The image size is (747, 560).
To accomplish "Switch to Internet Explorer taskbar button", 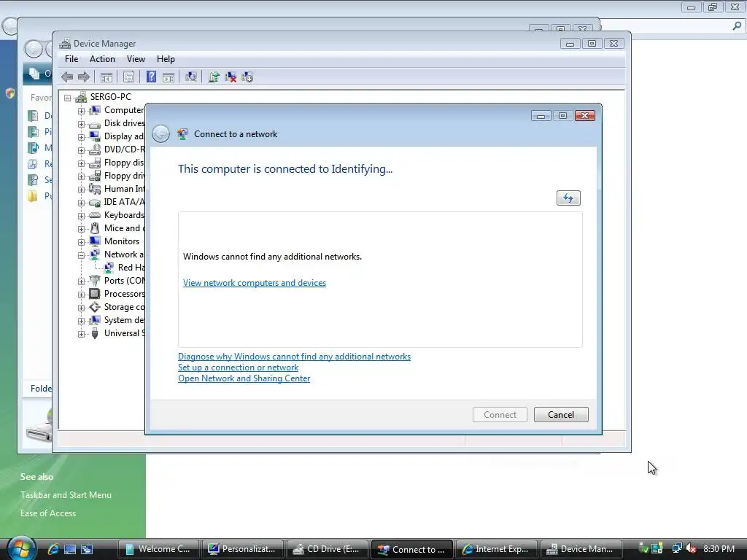I will 496,549.
